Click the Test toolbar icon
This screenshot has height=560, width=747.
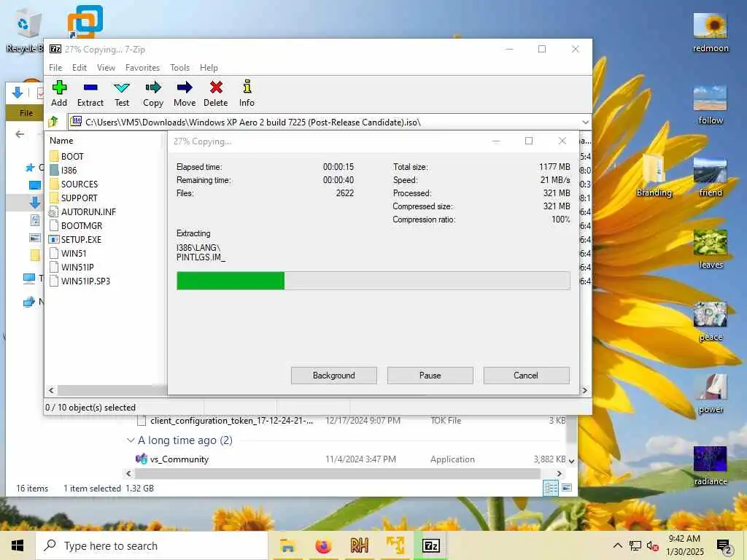click(122, 93)
